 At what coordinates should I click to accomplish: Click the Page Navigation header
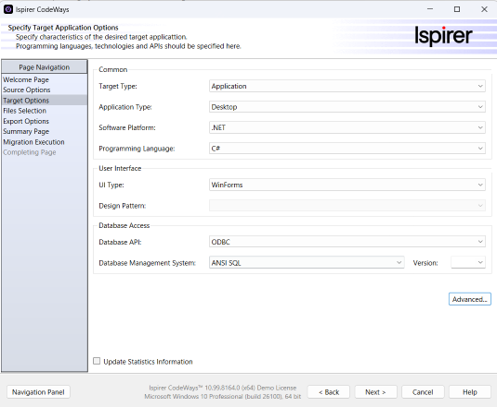44,67
